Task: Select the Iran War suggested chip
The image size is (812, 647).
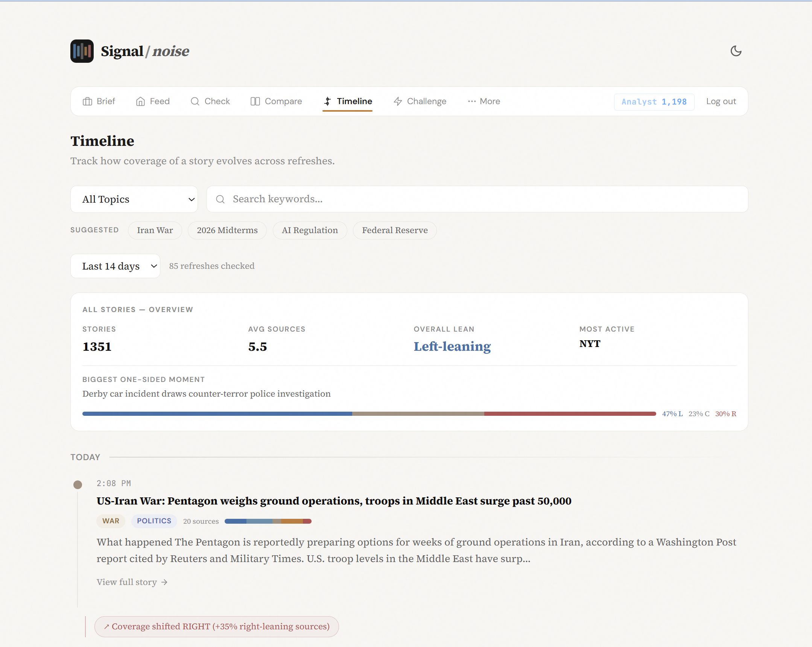Action: [x=155, y=230]
